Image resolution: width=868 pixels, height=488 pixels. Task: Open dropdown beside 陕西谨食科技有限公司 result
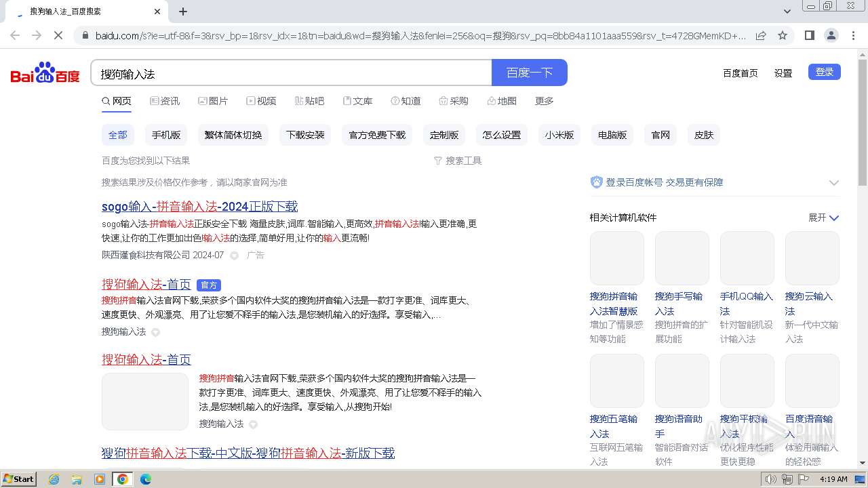tap(234, 256)
